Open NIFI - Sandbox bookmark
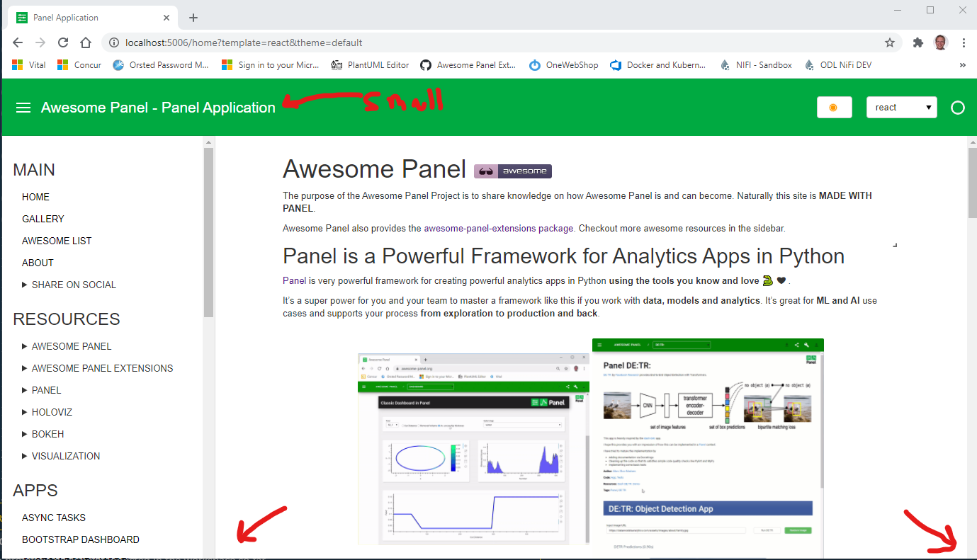 click(756, 64)
